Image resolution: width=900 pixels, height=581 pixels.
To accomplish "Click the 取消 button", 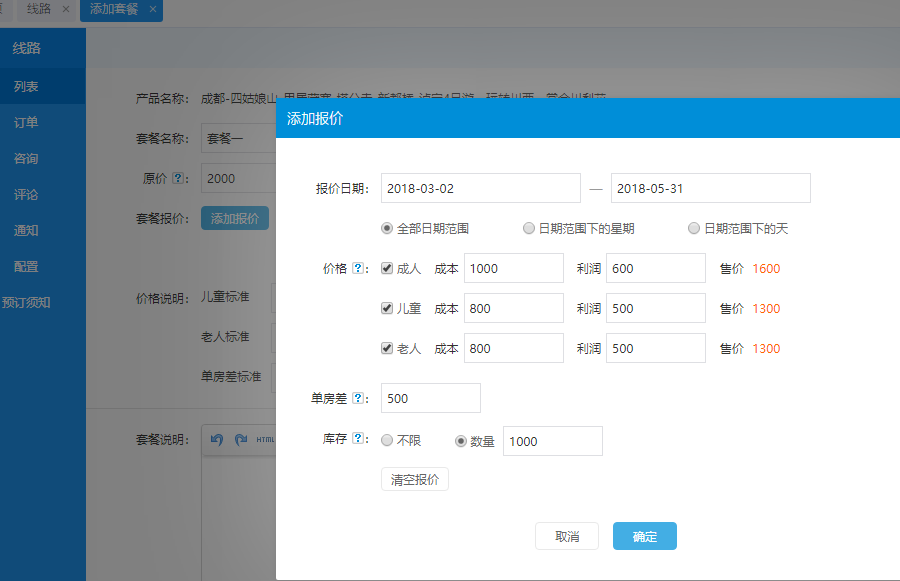I will point(566,536).
